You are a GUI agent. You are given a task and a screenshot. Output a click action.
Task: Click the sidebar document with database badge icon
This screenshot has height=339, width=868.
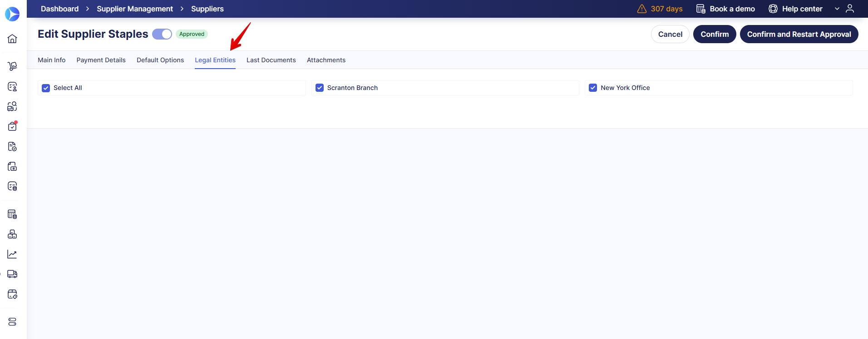[12, 186]
